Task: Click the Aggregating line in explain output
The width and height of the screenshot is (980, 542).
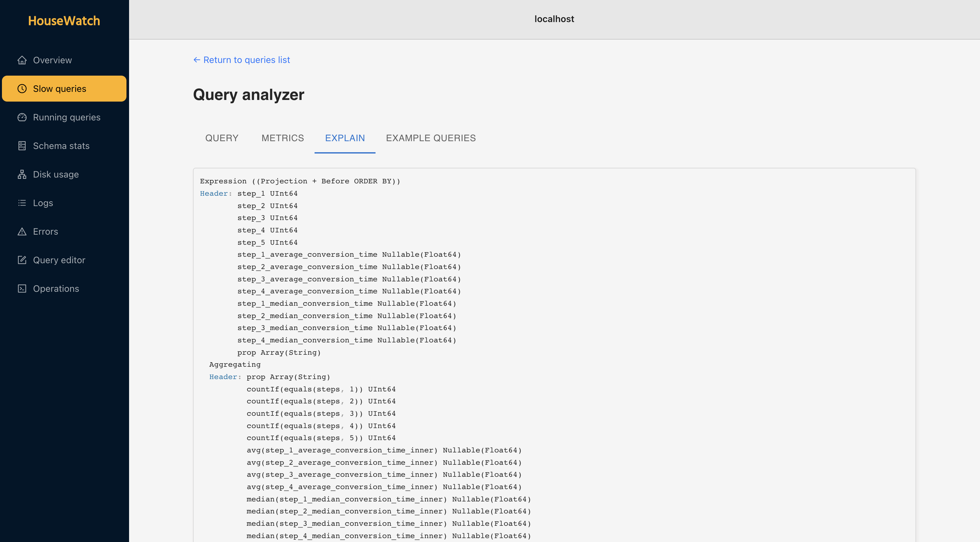Action: (x=235, y=364)
